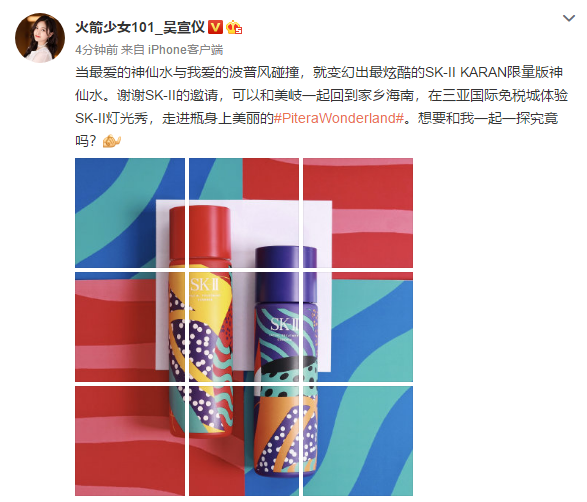Open the middle-right teal and blue photo

click(x=358, y=327)
